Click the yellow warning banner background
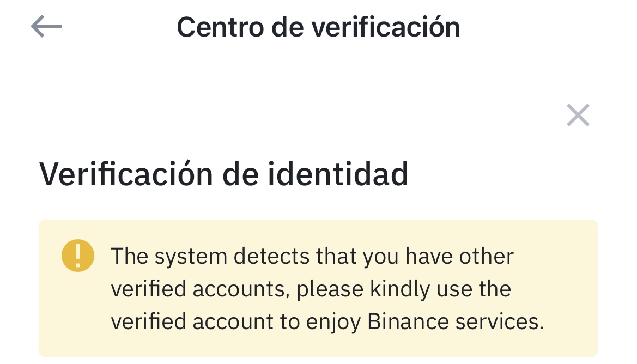The image size is (637, 364). pyautogui.click(x=318, y=288)
